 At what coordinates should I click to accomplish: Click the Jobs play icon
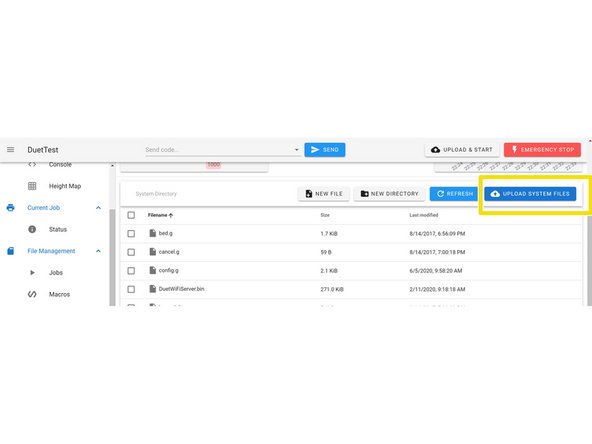pos(32,273)
